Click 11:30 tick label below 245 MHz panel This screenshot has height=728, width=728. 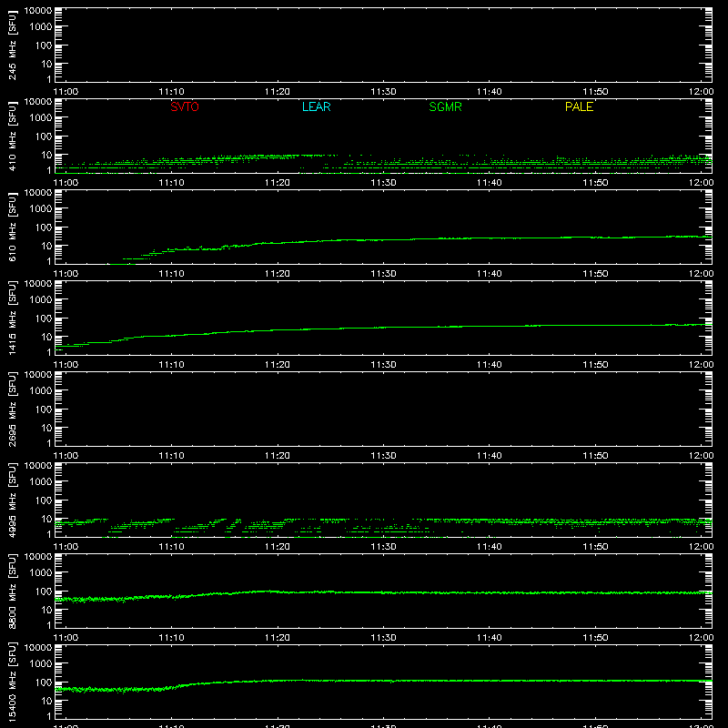[383, 92]
